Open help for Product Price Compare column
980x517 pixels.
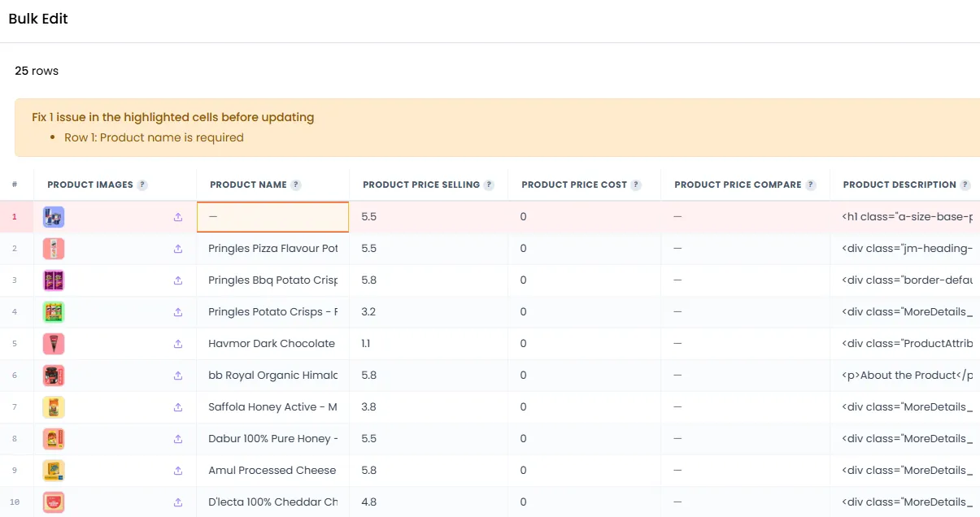coord(811,185)
